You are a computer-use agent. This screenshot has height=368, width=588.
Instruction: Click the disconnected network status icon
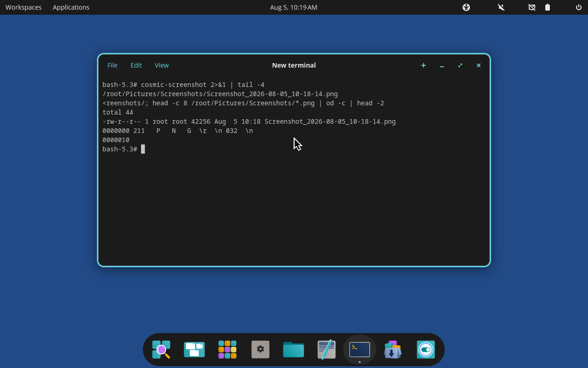click(x=532, y=7)
